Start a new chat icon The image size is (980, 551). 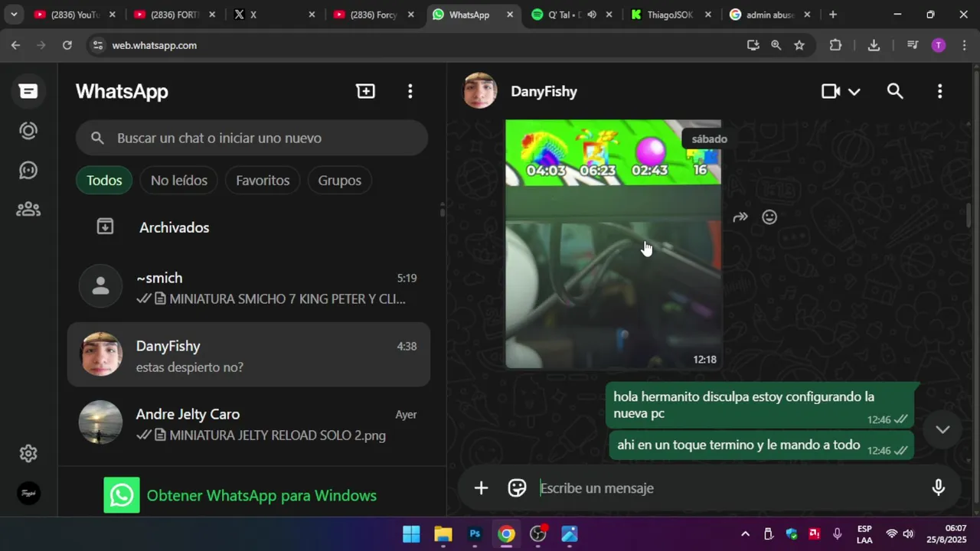tap(366, 91)
